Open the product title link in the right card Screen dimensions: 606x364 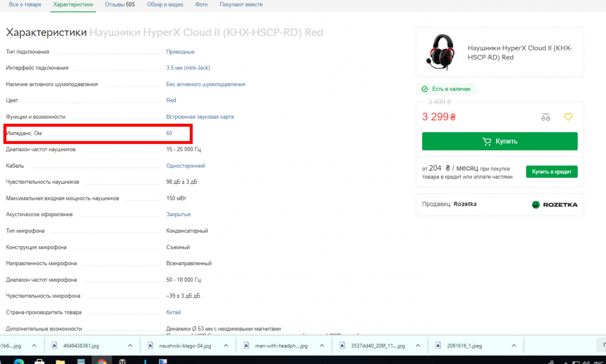click(x=519, y=53)
